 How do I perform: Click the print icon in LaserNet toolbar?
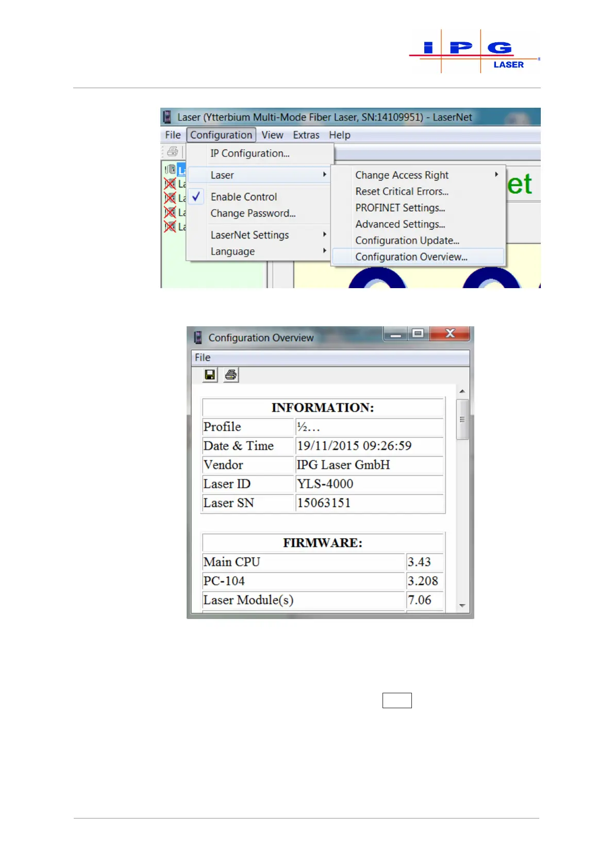click(x=173, y=152)
